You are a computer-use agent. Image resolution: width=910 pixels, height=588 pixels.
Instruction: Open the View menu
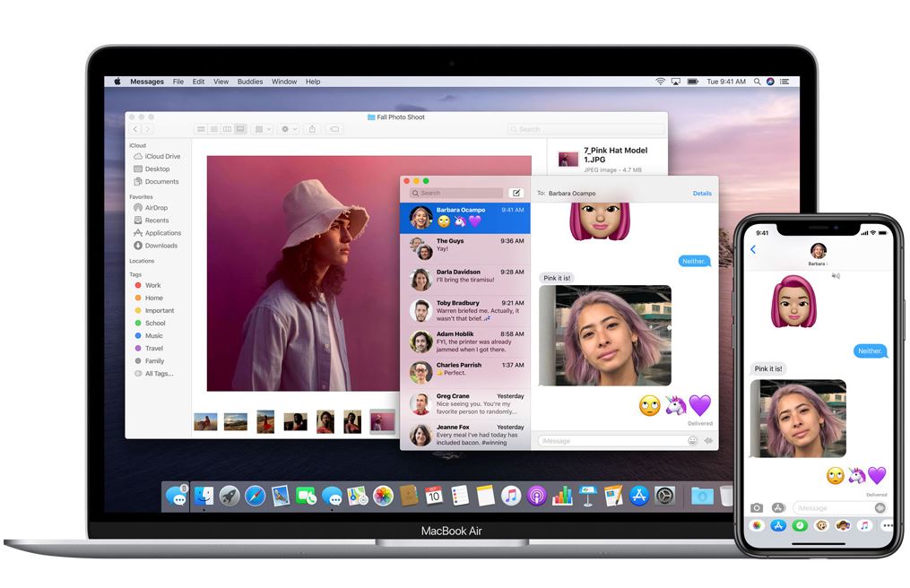pyautogui.click(x=221, y=82)
